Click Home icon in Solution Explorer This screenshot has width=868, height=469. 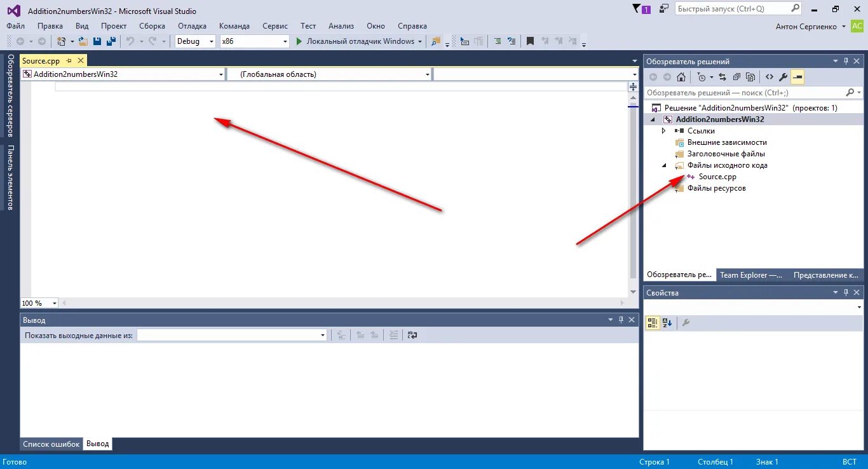(x=681, y=77)
